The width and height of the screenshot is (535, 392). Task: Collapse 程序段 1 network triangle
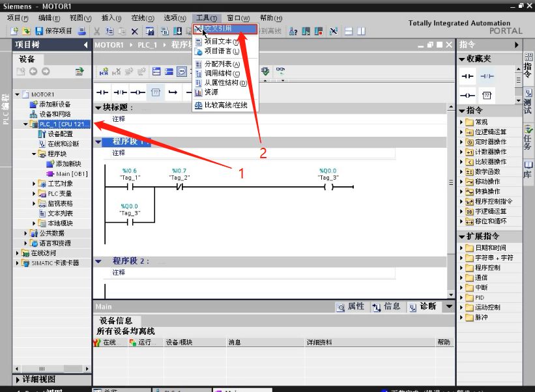[98, 142]
